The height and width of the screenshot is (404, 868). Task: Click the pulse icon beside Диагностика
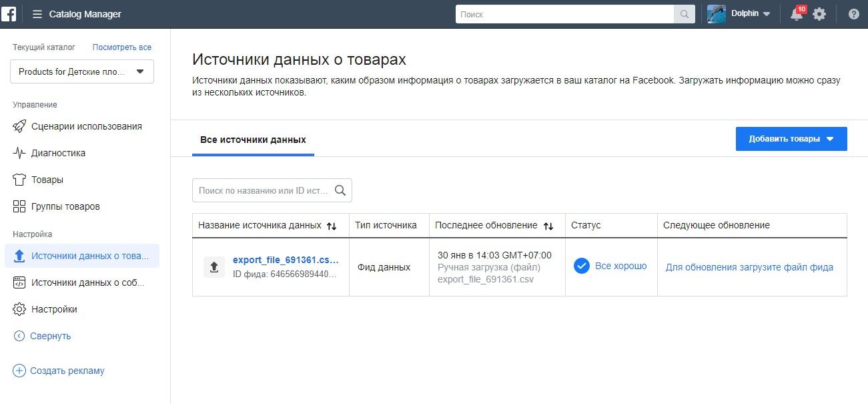point(19,153)
